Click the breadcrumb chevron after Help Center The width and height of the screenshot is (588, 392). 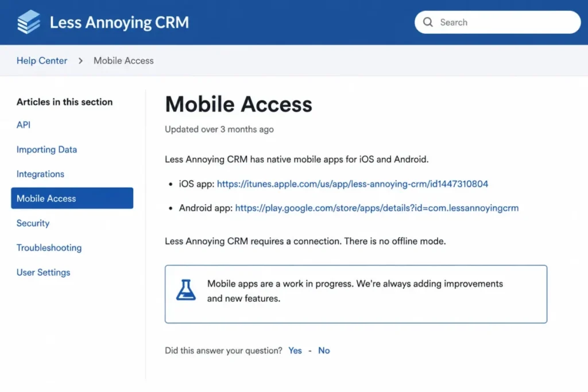tap(80, 61)
